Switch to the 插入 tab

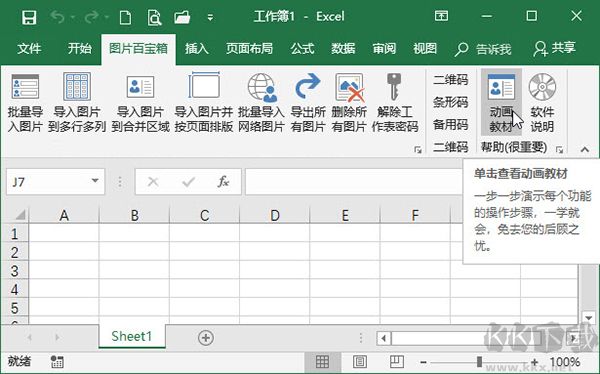[x=197, y=49]
